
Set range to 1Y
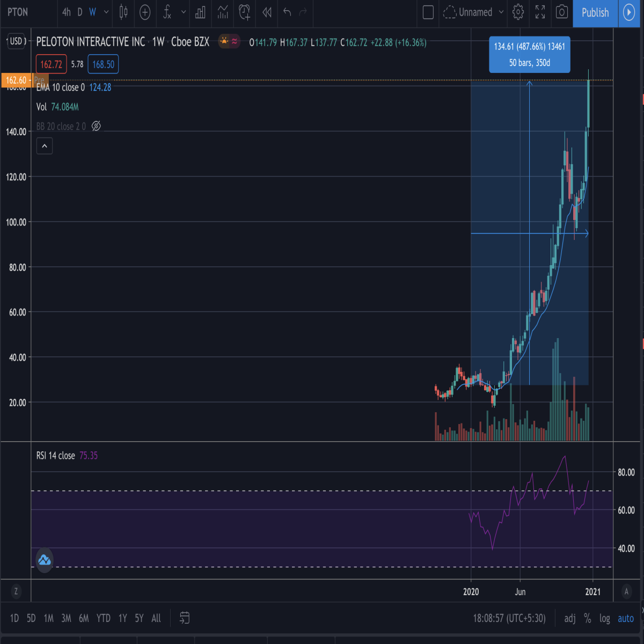(123, 618)
